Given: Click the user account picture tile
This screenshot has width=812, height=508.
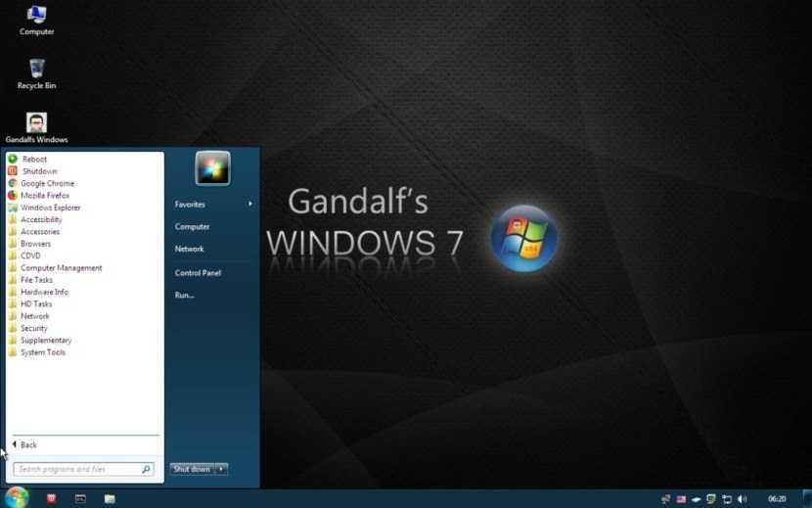Looking at the screenshot, I should (212, 168).
